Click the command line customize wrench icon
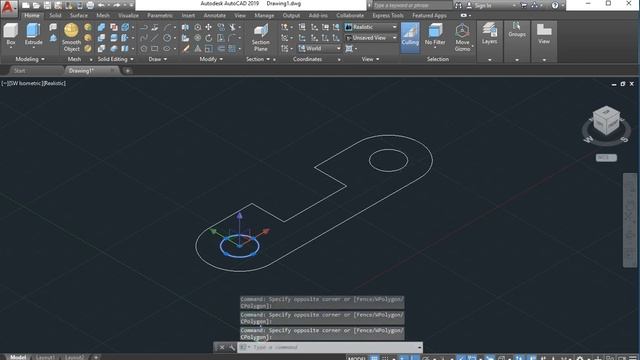 pos(232,347)
